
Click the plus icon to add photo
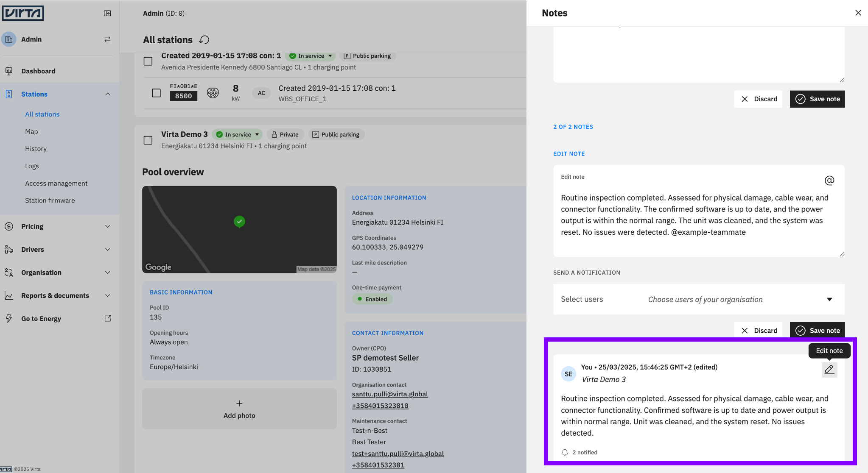pyautogui.click(x=239, y=403)
